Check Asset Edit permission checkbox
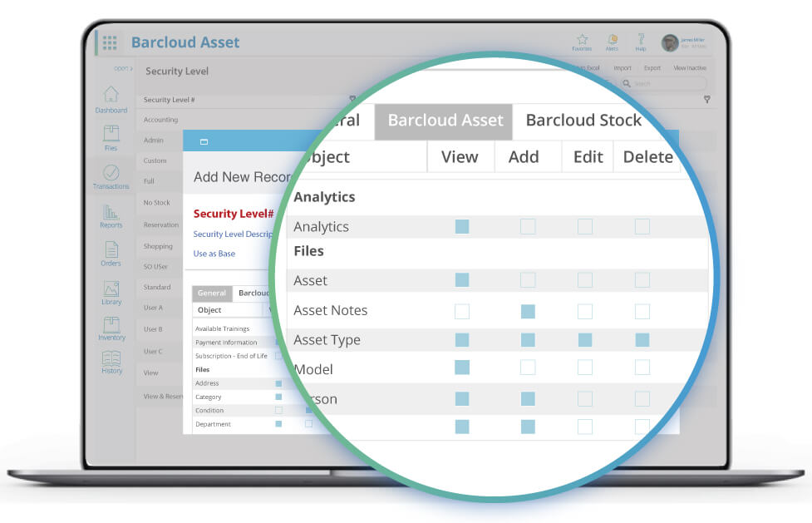 pyautogui.click(x=584, y=280)
